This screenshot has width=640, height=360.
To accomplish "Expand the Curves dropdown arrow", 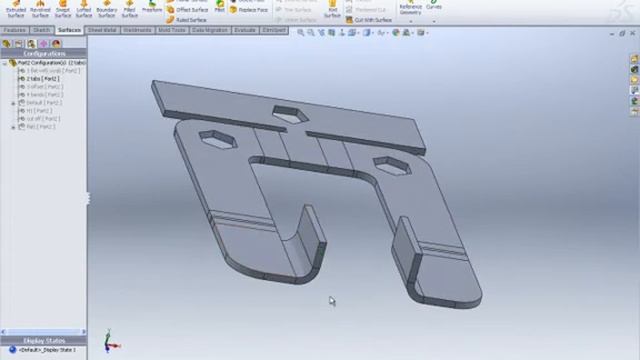I will tap(434, 21).
